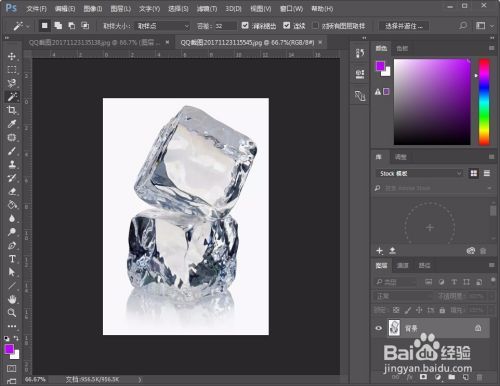Open the Properties panel icon
500x386 pixels.
click(x=360, y=74)
